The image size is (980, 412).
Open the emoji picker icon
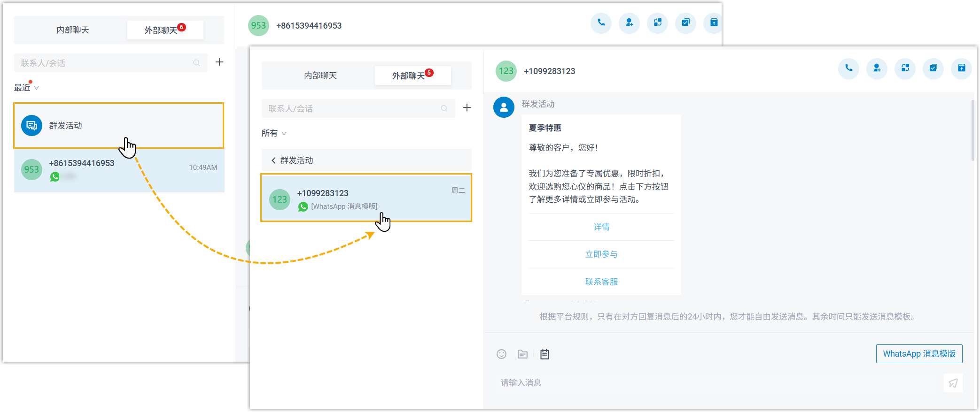pos(501,354)
